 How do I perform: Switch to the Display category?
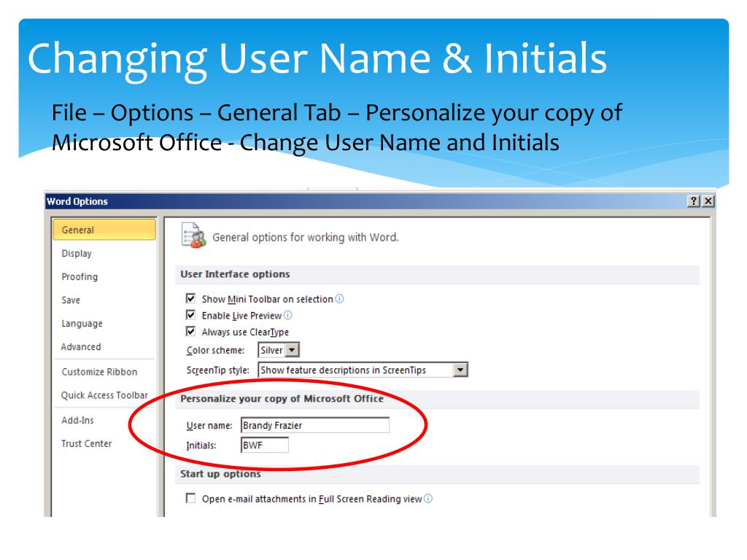coord(77,253)
